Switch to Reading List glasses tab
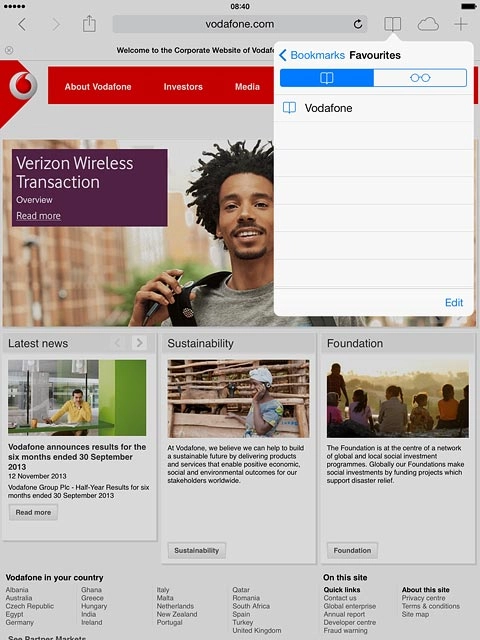This screenshot has height=640, width=480. 420,78
